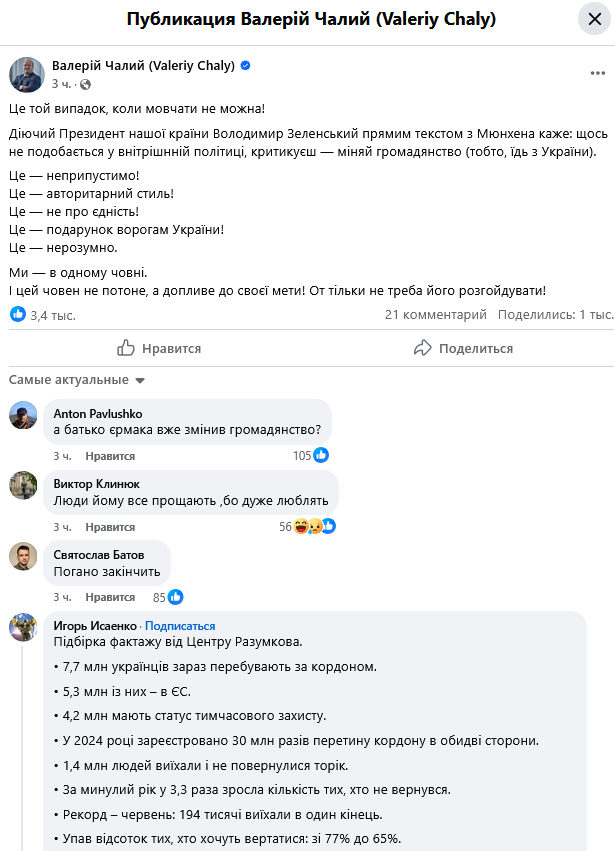Click the like icon next to 105

click(x=321, y=455)
